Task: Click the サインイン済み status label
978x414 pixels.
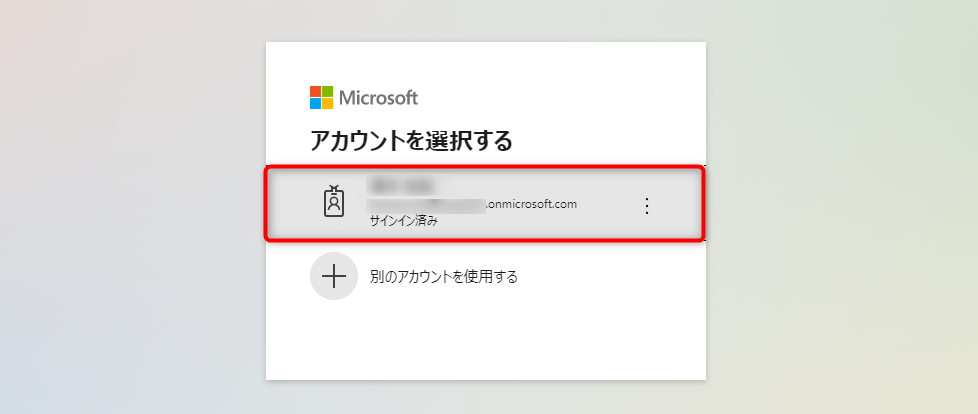Action: [404, 221]
